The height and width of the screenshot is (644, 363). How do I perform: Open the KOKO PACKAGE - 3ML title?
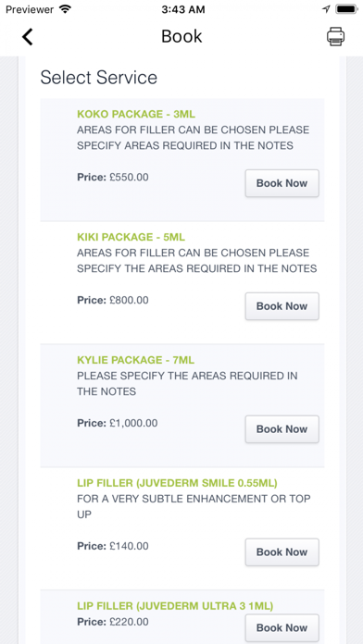tap(136, 114)
